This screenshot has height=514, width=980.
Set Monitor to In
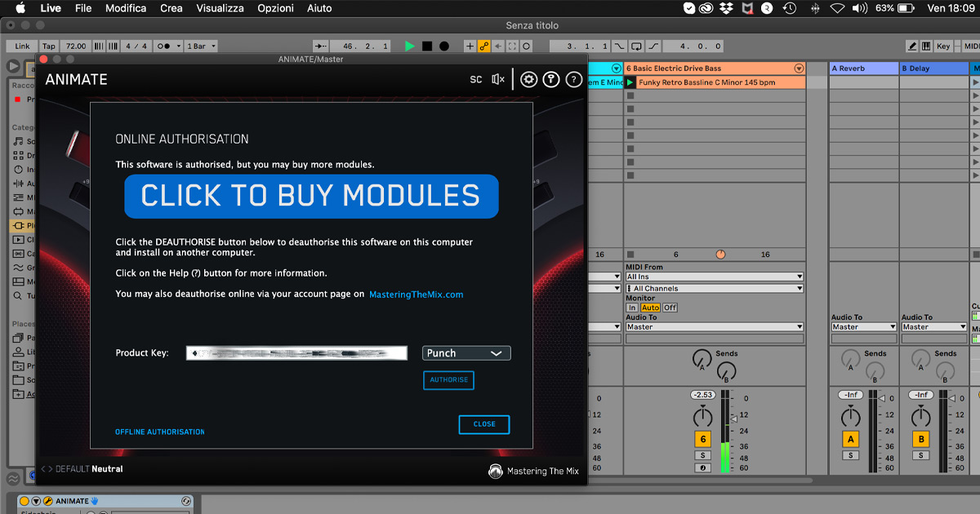click(632, 308)
